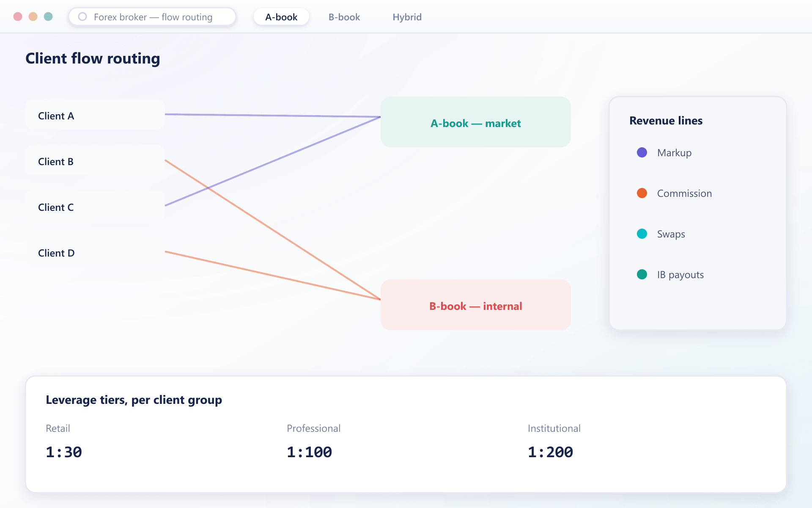Click the cyan Swaps color dot

coord(642,234)
